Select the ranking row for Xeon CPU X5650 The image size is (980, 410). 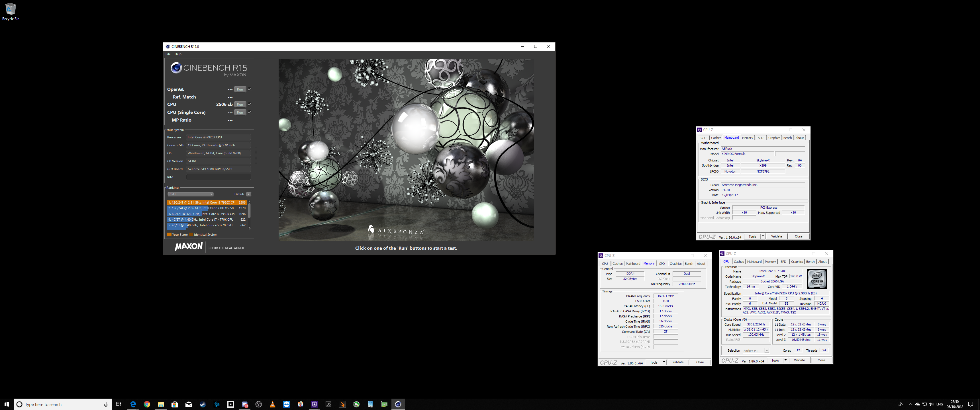207,208
